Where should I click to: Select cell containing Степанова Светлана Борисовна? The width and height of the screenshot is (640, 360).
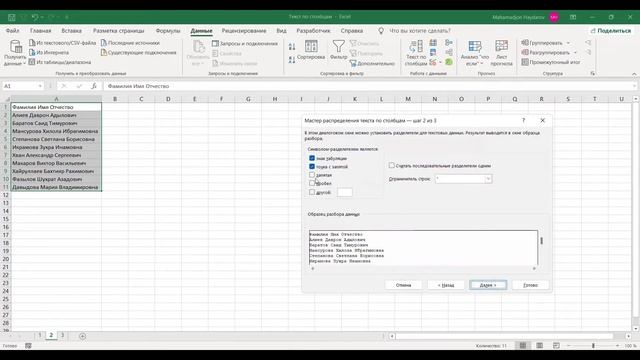tap(56, 139)
